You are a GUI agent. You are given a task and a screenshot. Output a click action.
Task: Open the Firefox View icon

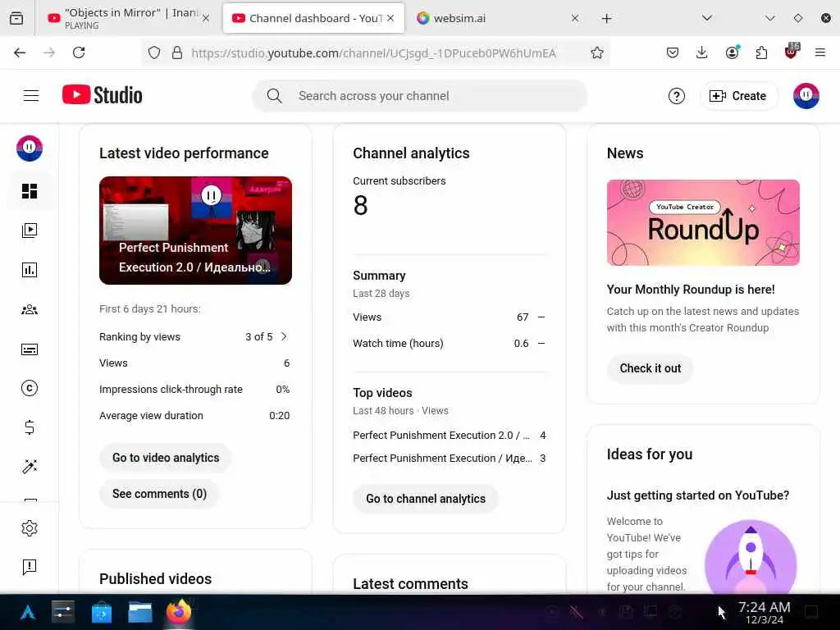tap(16, 19)
